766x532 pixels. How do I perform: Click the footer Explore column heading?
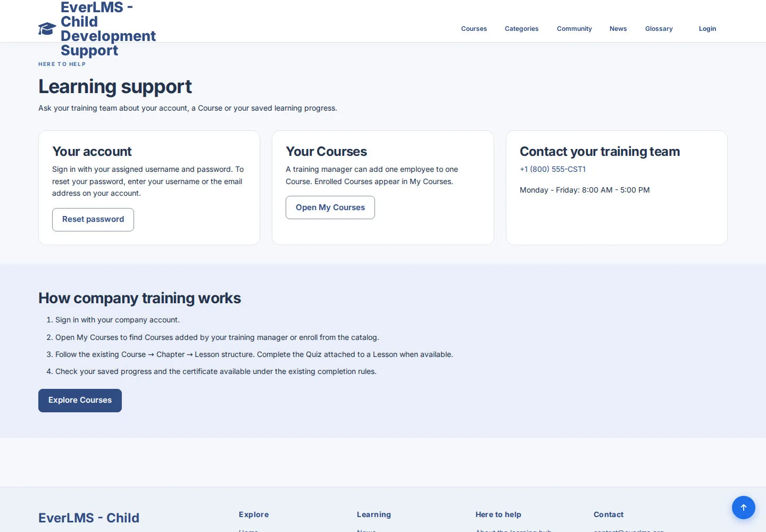[254, 514]
